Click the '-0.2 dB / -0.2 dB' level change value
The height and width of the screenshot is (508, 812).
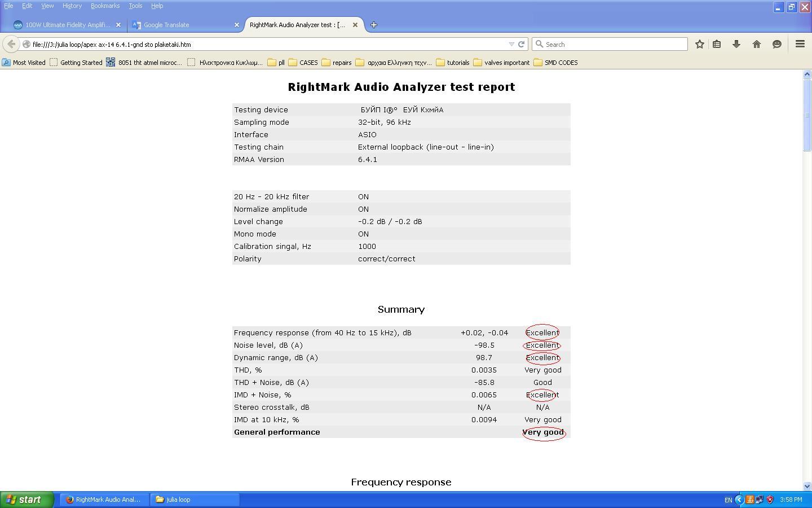tap(390, 221)
